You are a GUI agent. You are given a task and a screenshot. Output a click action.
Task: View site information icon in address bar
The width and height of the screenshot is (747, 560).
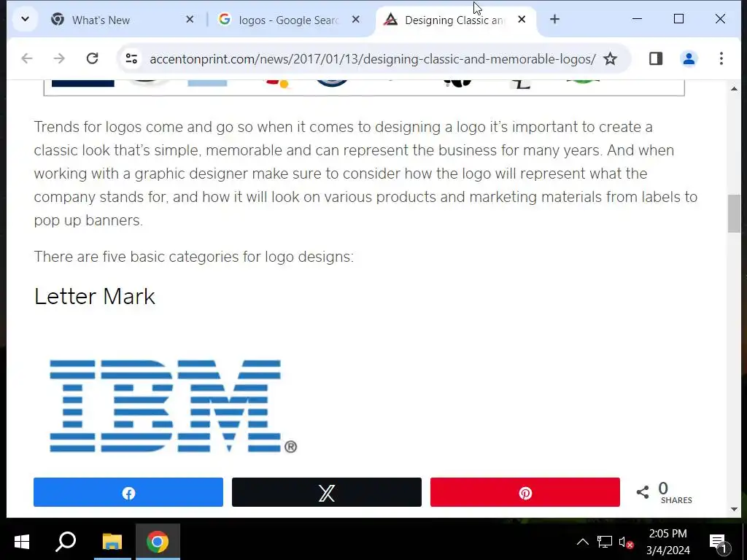(131, 58)
